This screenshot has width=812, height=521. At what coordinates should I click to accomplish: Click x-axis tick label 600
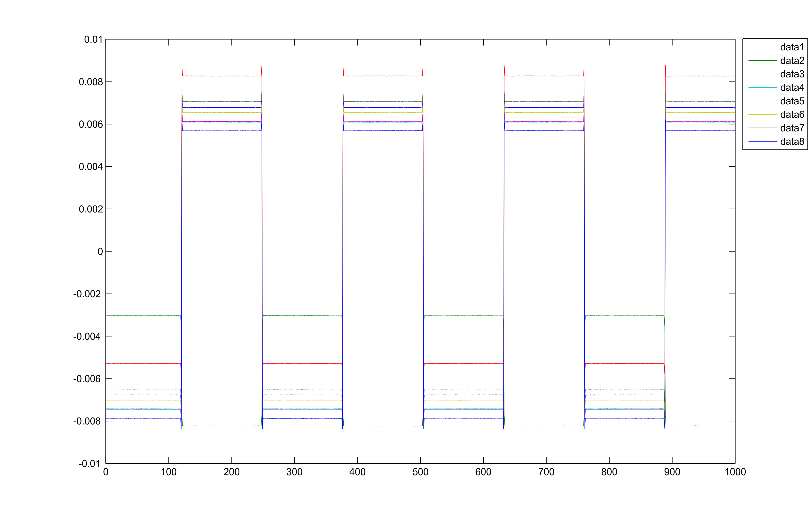coord(483,472)
